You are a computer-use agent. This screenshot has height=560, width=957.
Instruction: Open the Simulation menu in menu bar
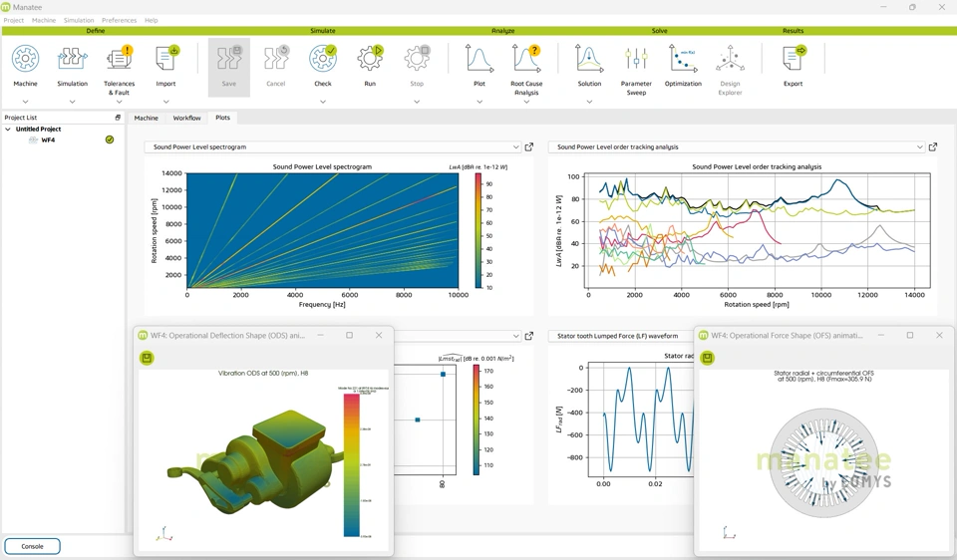pos(79,20)
